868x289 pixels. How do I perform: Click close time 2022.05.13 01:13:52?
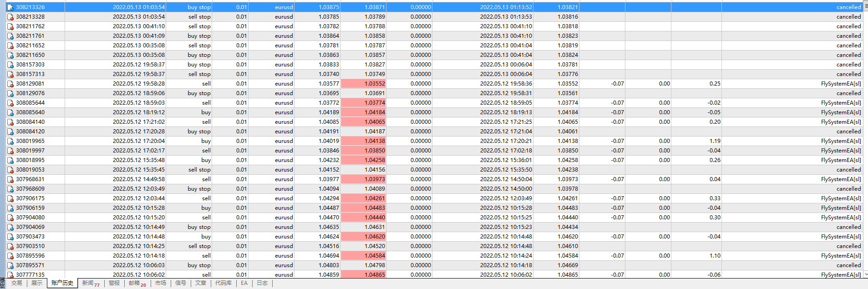click(506, 7)
